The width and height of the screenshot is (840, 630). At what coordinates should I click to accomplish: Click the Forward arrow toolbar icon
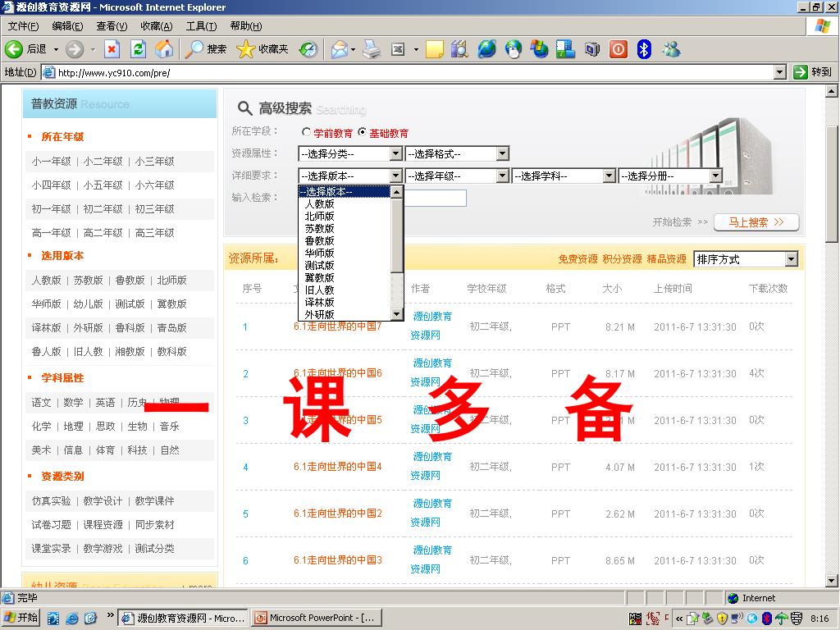(75, 49)
